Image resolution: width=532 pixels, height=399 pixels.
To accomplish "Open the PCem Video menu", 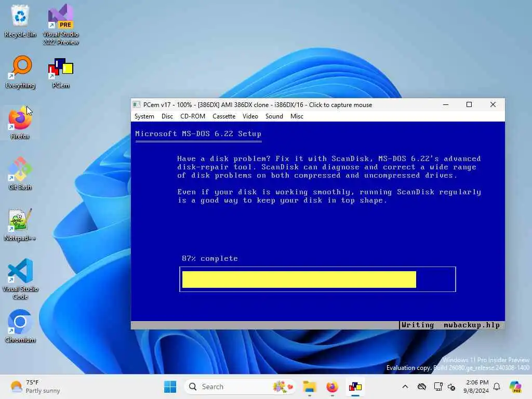I will coord(250,116).
